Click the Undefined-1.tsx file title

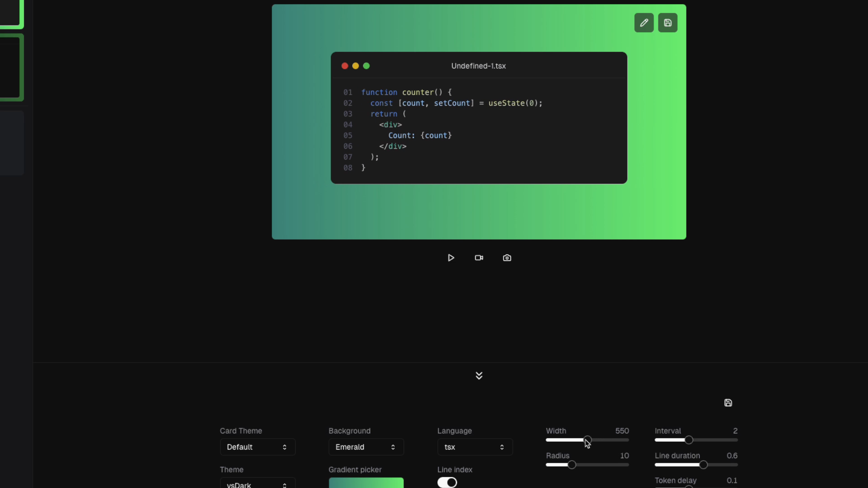pos(479,66)
